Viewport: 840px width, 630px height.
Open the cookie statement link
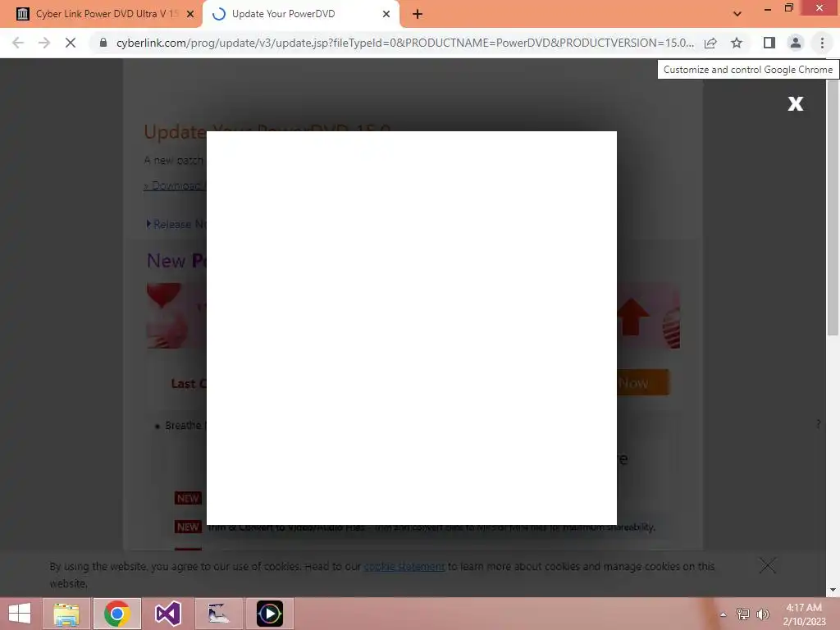404,566
